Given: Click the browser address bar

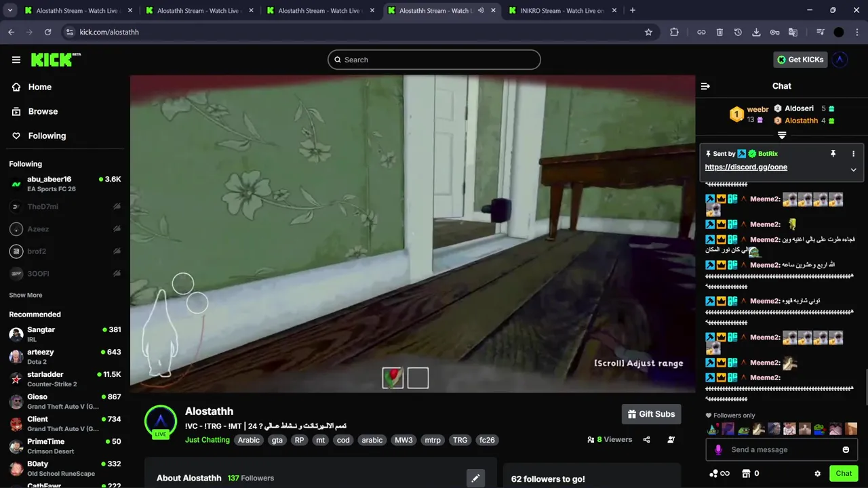Looking at the screenshot, I should [x=359, y=32].
